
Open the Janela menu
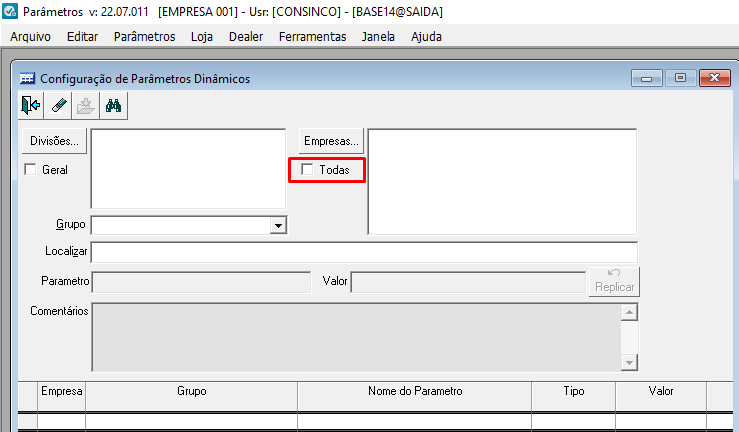378,36
